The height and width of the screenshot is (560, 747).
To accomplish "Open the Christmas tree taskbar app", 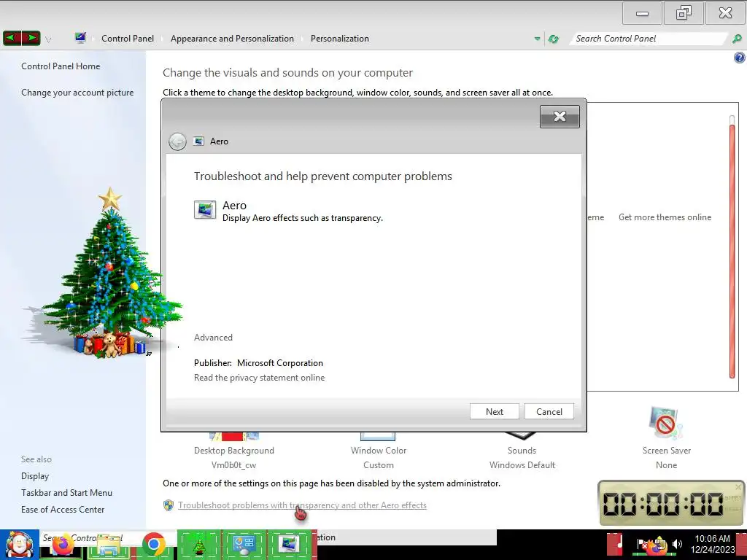I will (198, 545).
